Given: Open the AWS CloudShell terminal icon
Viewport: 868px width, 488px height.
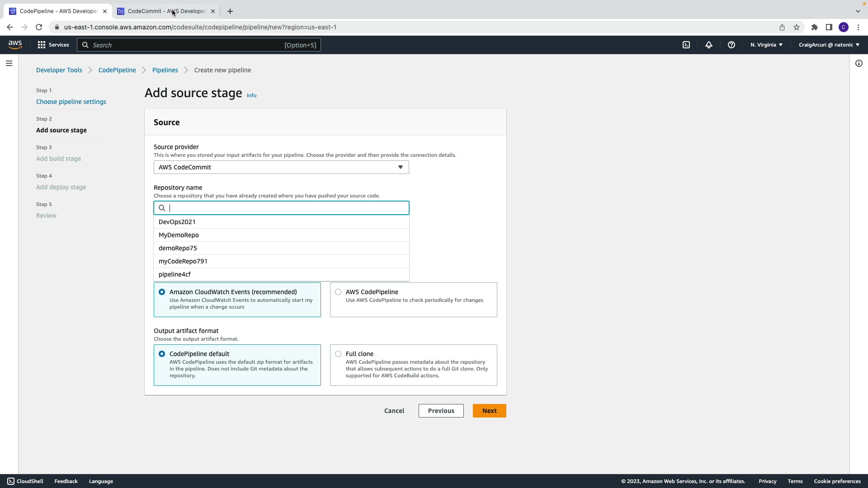Looking at the screenshot, I should click(x=686, y=45).
